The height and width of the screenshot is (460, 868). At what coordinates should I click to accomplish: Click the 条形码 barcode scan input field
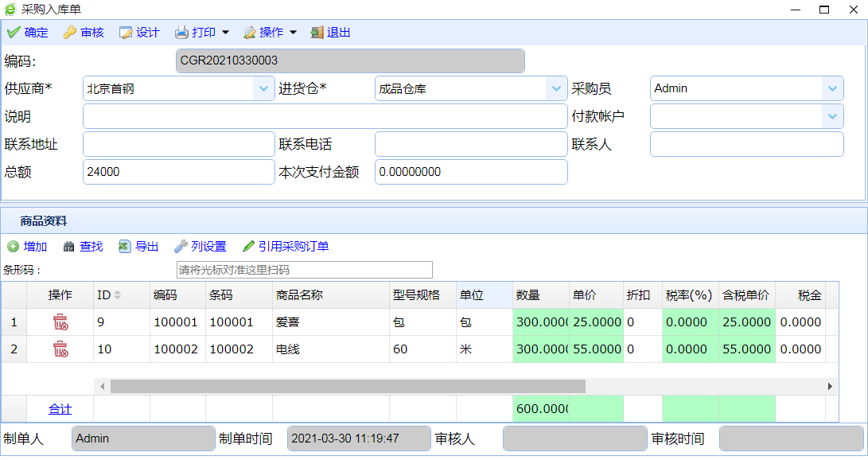point(304,270)
